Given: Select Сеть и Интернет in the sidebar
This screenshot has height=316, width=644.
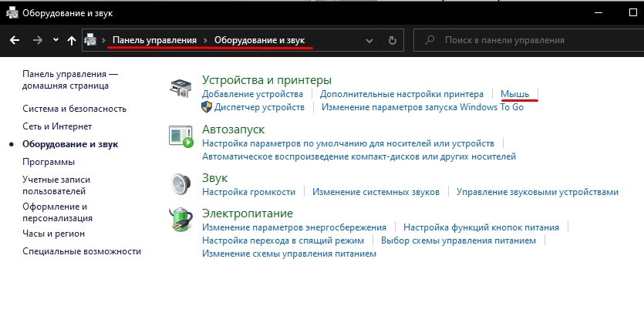Looking at the screenshot, I should coord(57,126).
